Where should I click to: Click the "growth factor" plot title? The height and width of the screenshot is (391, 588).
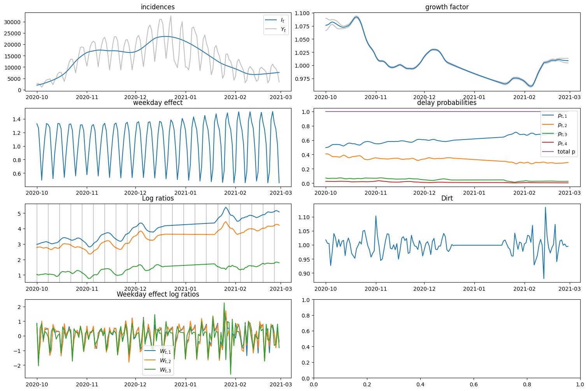pyautogui.click(x=447, y=7)
